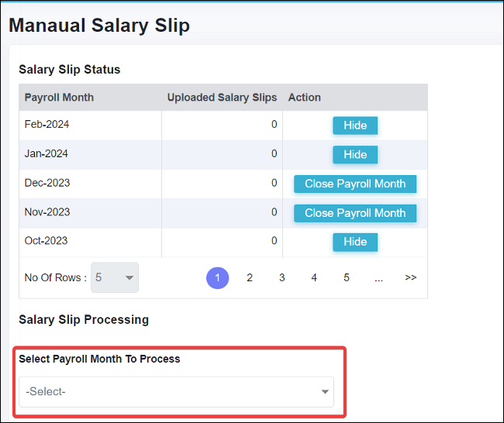Close payroll month for Nov-2023
The image size is (504, 423).
pos(355,213)
